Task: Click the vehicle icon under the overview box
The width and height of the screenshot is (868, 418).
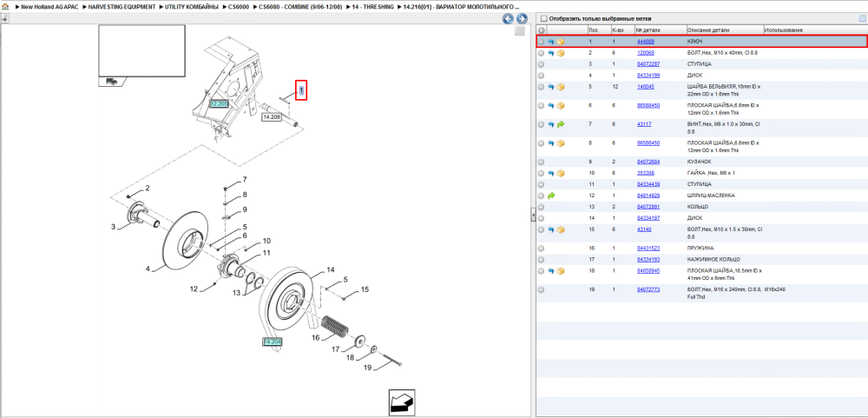Action: [x=112, y=81]
